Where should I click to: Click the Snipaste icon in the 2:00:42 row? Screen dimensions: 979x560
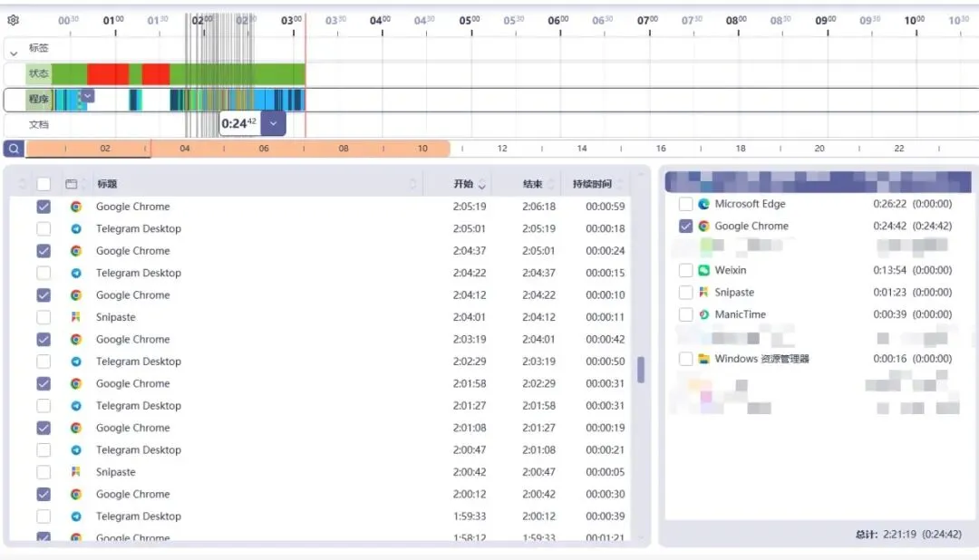click(76, 472)
